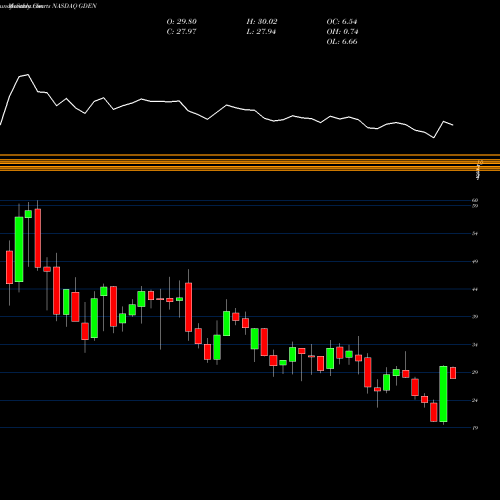Click the OC: 6.54 value
This screenshot has width=500, height=500.
tap(342, 22)
